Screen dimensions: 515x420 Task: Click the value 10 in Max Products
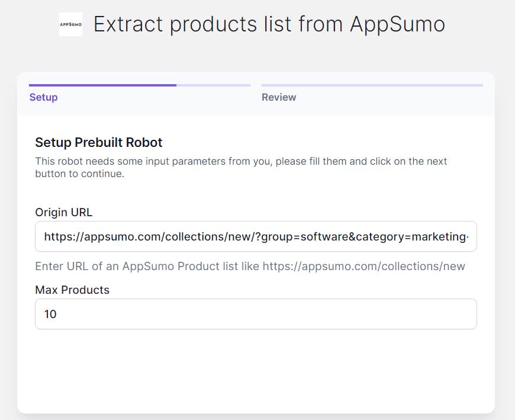50,315
